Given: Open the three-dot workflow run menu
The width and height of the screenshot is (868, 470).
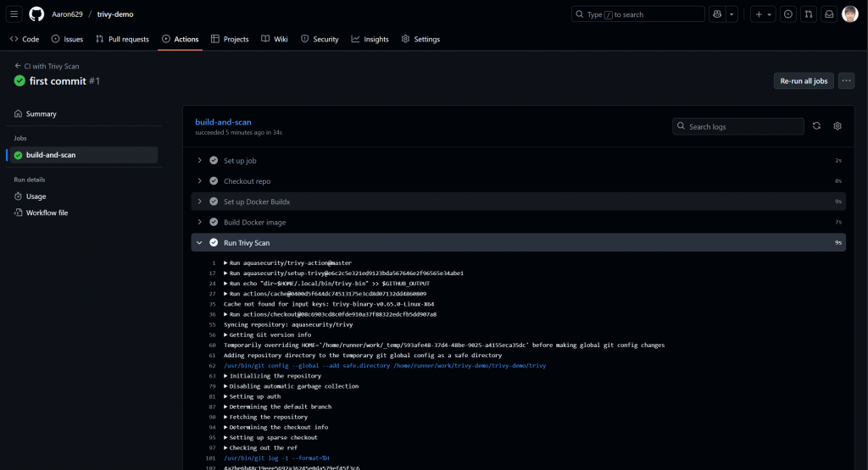Looking at the screenshot, I should pyautogui.click(x=847, y=80).
